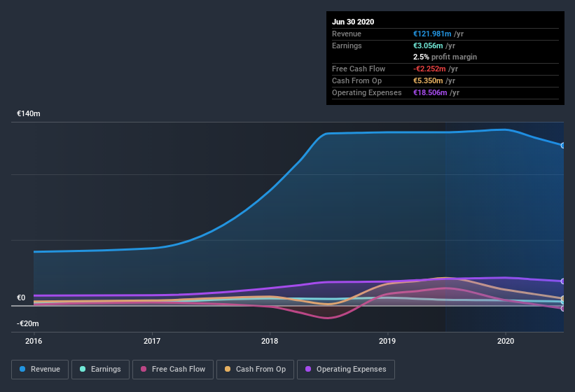Click the 2018 x-axis label

point(270,341)
